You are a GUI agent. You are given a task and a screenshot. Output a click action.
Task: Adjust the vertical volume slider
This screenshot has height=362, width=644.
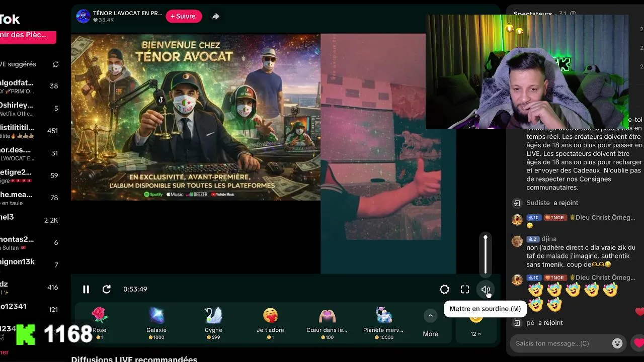486,255
